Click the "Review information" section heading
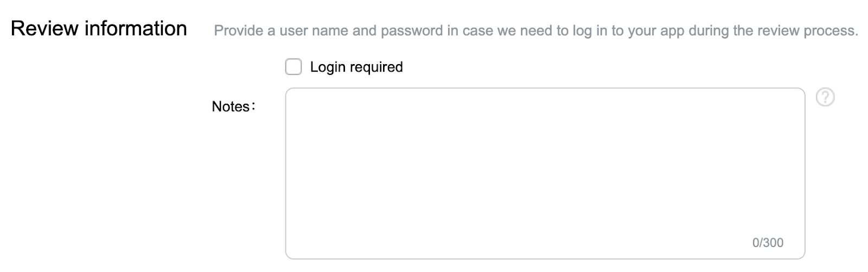The image size is (868, 272). click(99, 28)
